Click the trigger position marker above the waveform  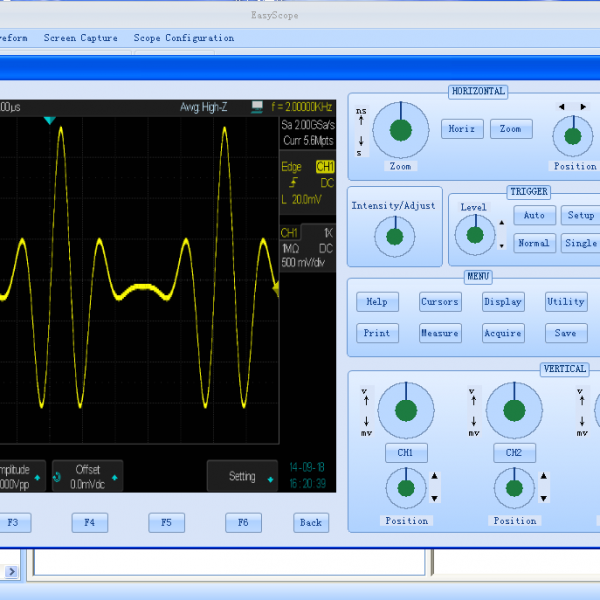coord(49,121)
